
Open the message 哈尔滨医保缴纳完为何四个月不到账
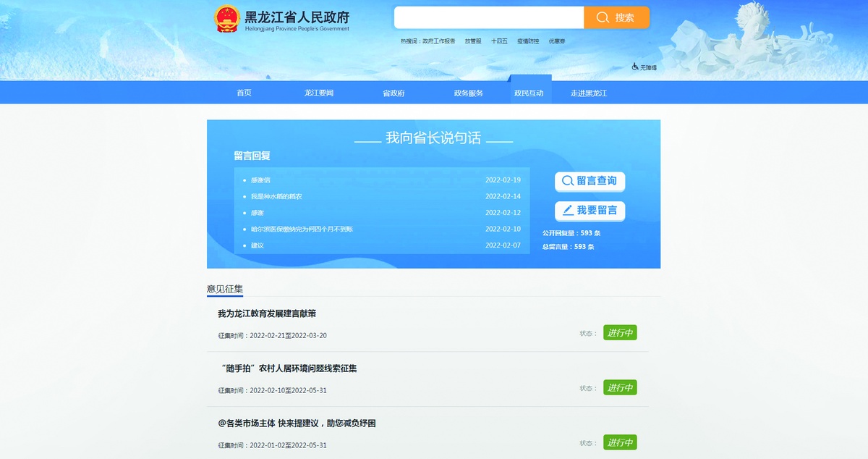pos(302,229)
